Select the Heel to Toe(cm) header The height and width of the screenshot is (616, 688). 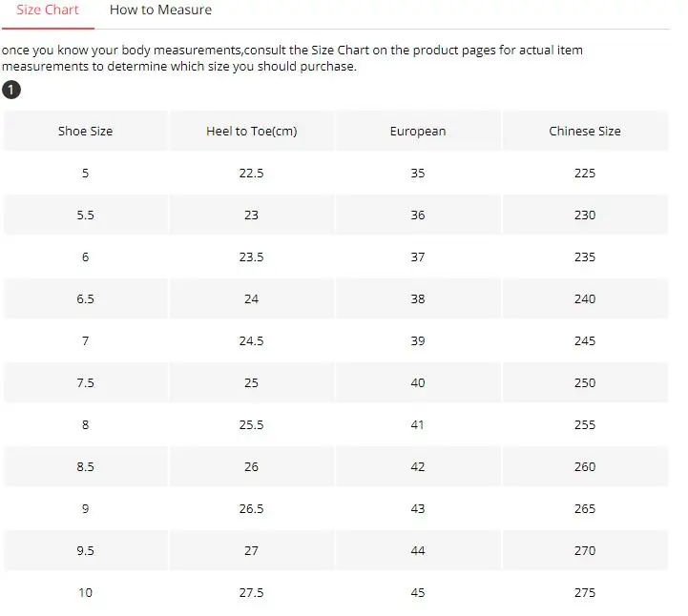tap(251, 131)
